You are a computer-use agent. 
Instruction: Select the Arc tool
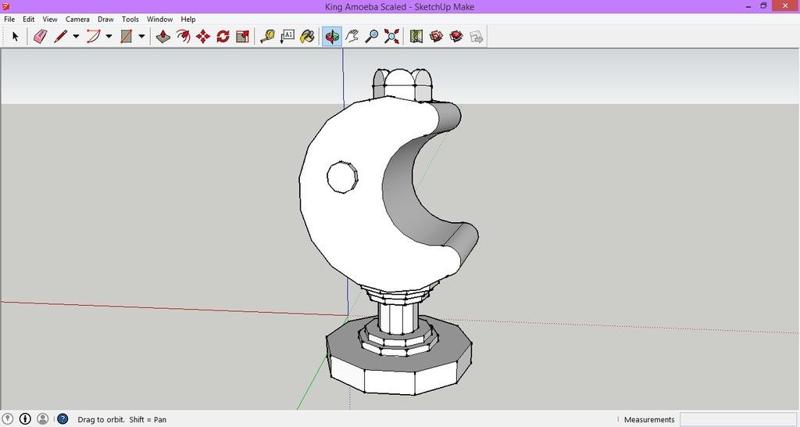click(x=93, y=36)
